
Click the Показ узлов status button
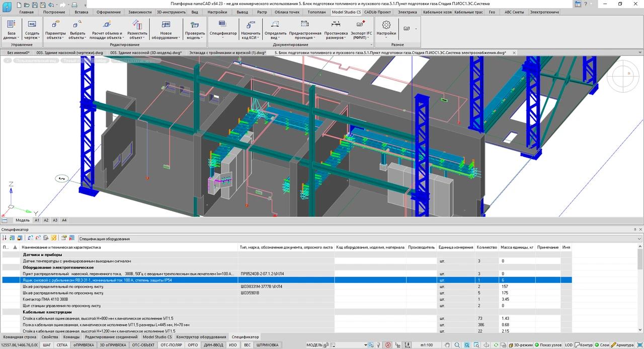pos(547,345)
